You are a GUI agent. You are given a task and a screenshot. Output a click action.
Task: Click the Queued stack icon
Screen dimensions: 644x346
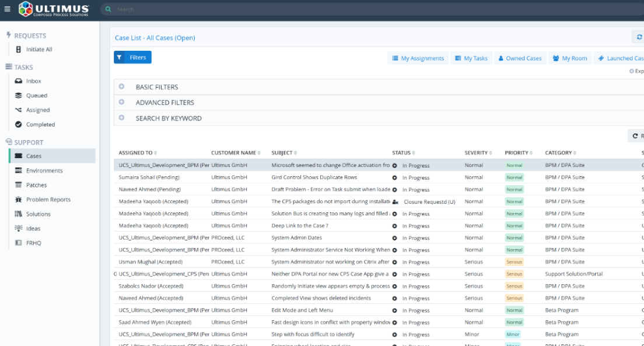(x=19, y=95)
